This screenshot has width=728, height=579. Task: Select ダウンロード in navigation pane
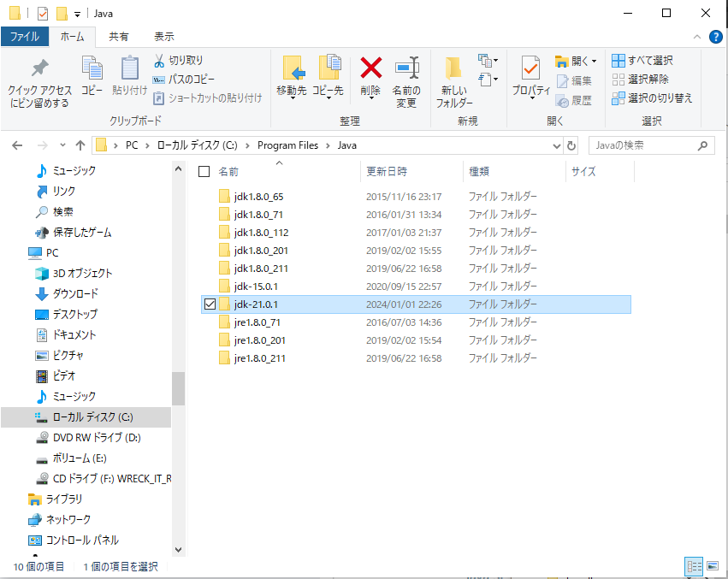(75, 294)
